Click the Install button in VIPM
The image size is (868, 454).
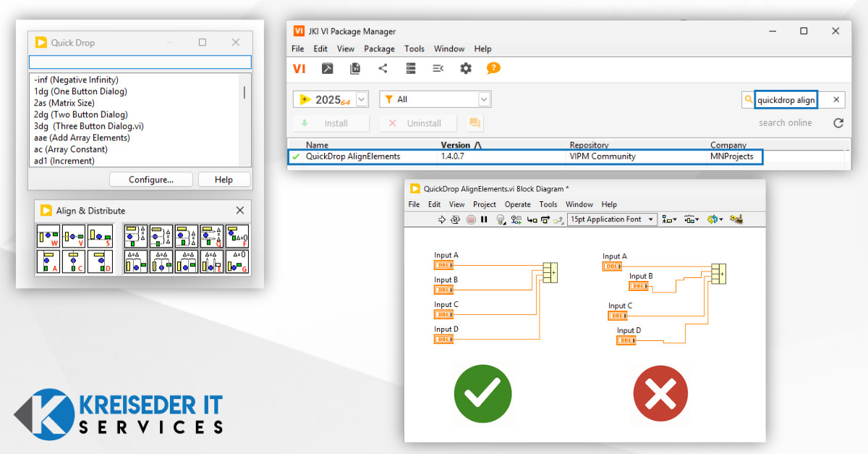(x=331, y=123)
